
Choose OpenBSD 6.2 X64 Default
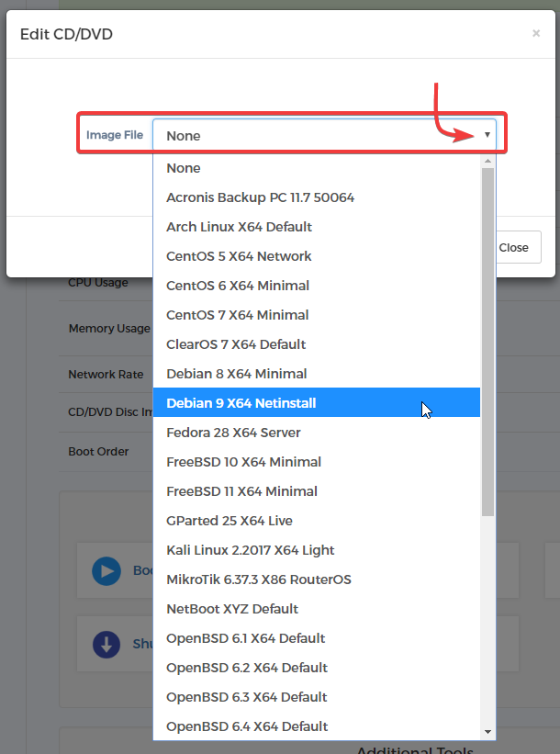(317, 667)
